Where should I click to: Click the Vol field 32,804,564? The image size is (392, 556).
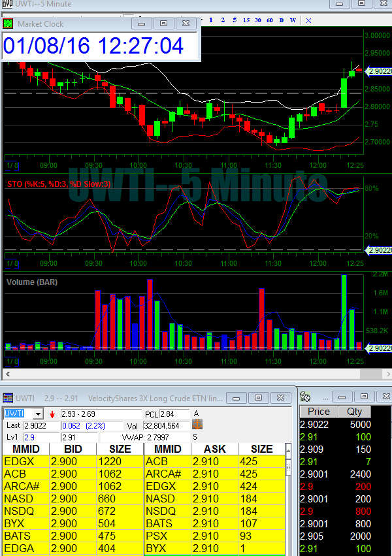tap(166, 425)
